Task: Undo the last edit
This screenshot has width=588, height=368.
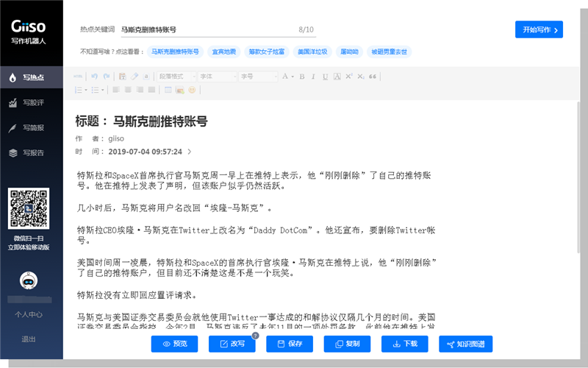Action: tap(95, 77)
